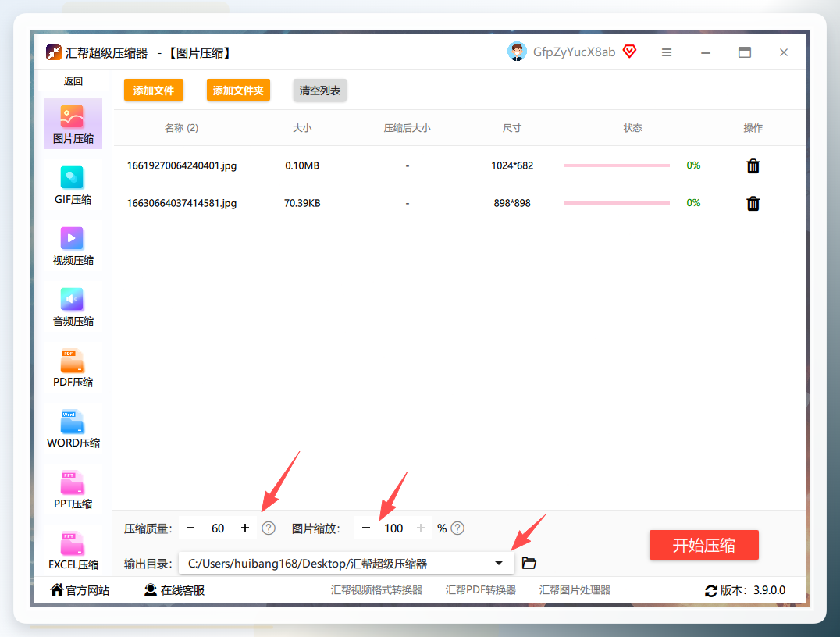Open the 在线客服 link
Image resolution: width=840 pixels, height=637 pixels.
(x=175, y=590)
